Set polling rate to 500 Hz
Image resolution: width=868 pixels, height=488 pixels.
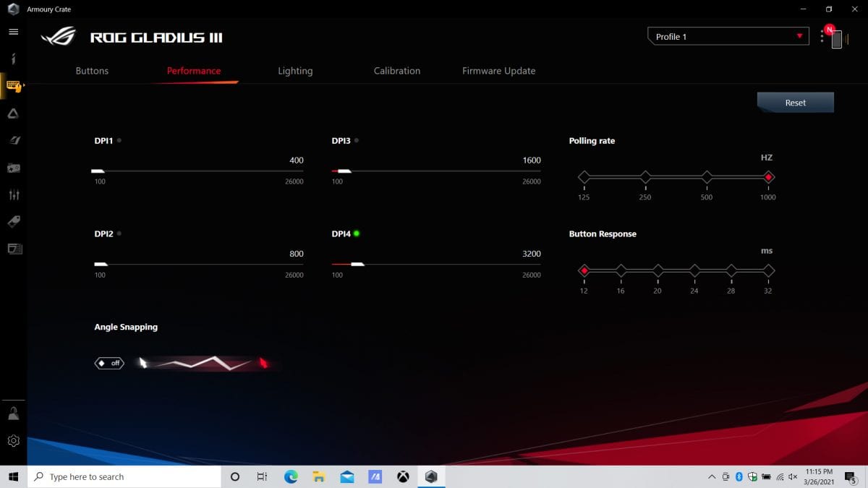[707, 177]
